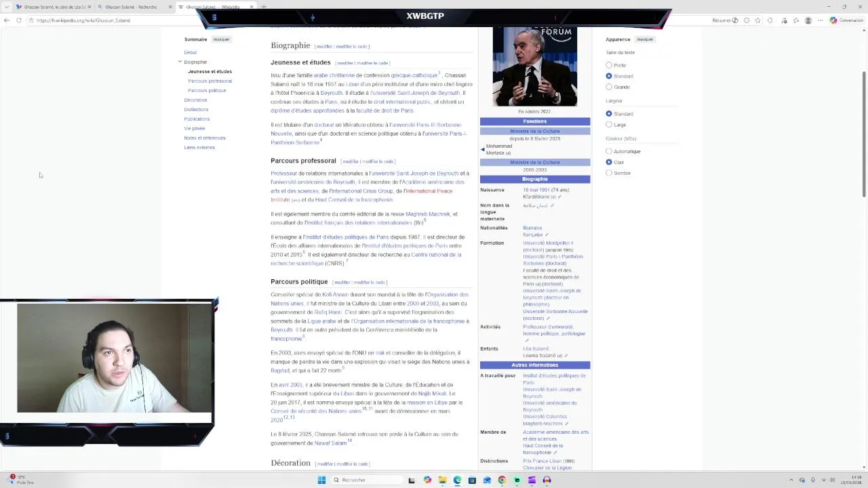This screenshot has width=868, height=488.
Task: Open the Début entry in Sommaire
Action: [191, 52]
